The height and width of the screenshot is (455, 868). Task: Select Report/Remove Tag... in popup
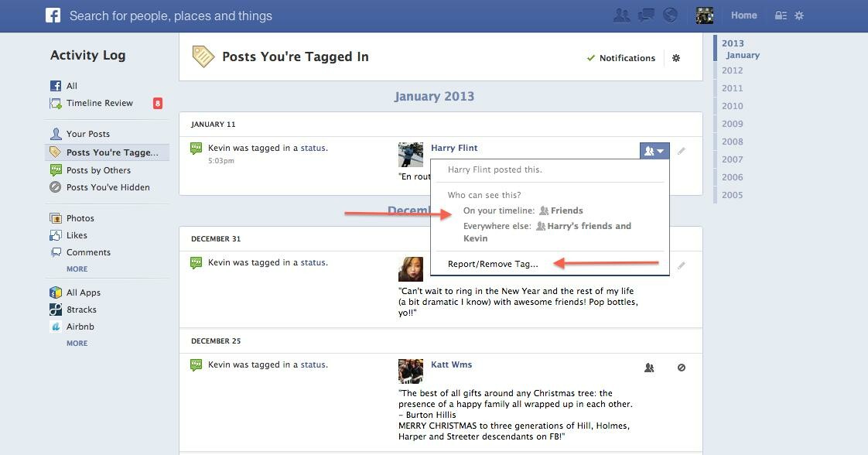click(493, 264)
